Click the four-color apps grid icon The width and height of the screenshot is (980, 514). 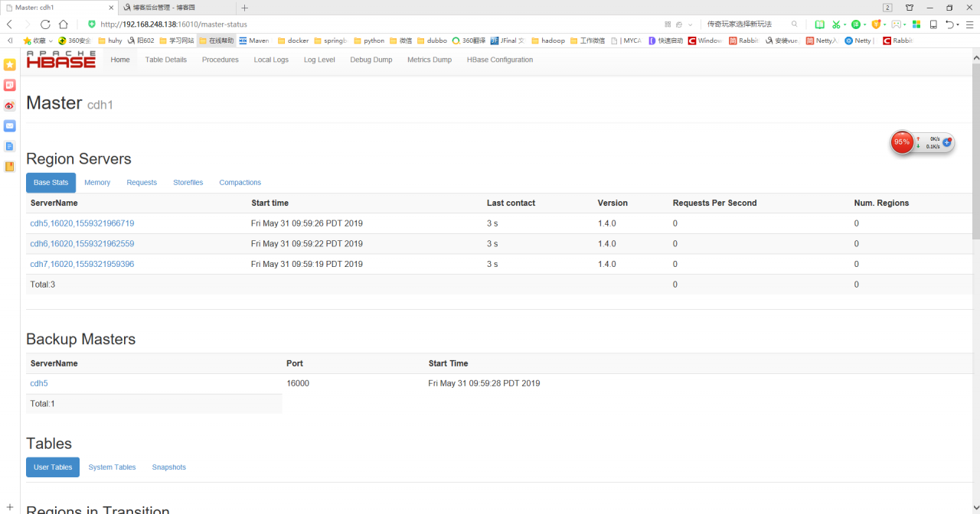[916, 24]
